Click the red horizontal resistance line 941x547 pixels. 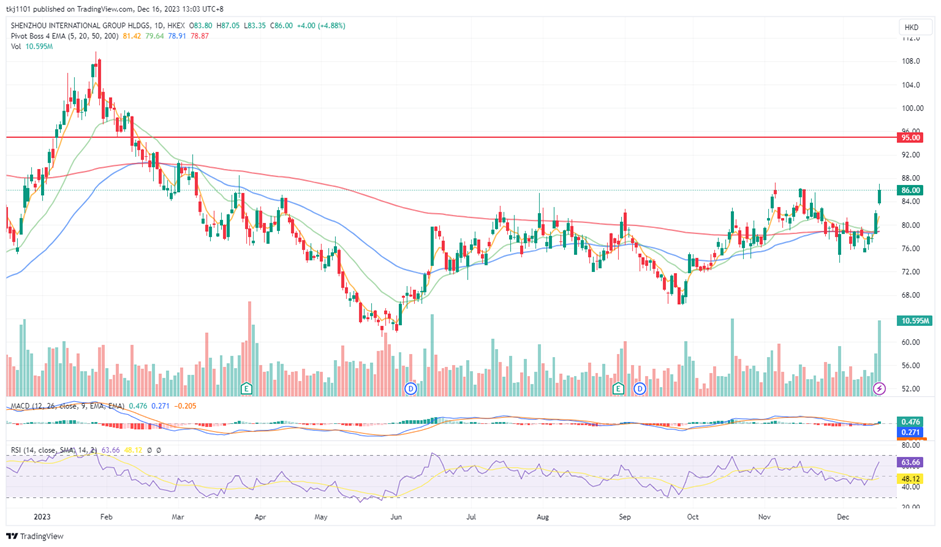450,138
